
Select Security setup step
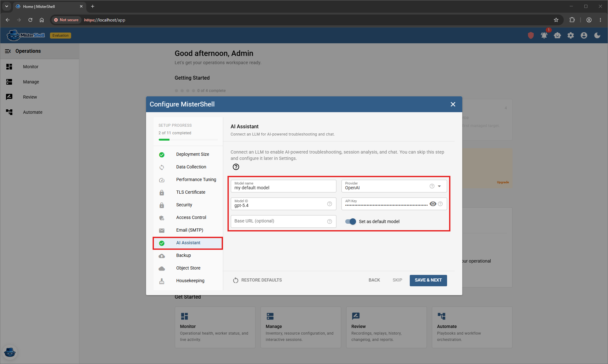click(188, 205)
